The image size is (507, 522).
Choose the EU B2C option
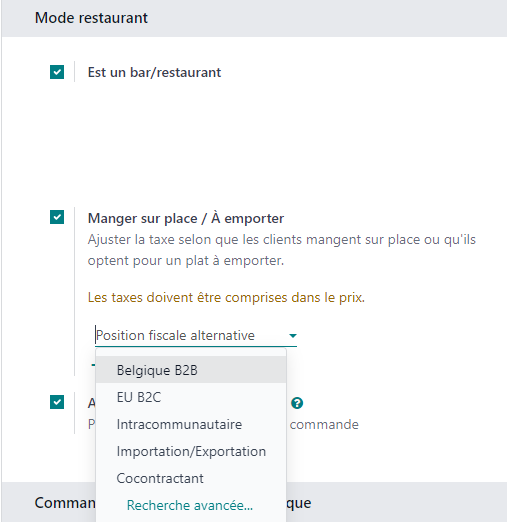click(x=191, y=397)
